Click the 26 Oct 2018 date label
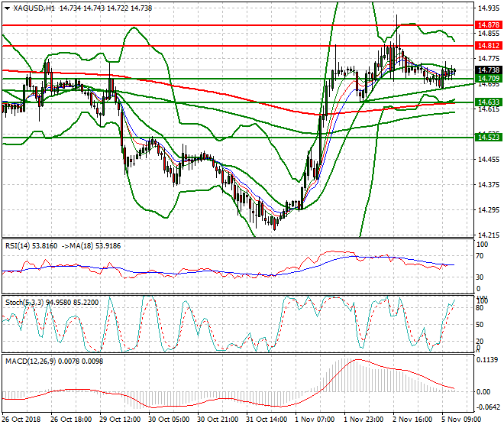This screenshot has height=428, width=504. click(21, 420)
